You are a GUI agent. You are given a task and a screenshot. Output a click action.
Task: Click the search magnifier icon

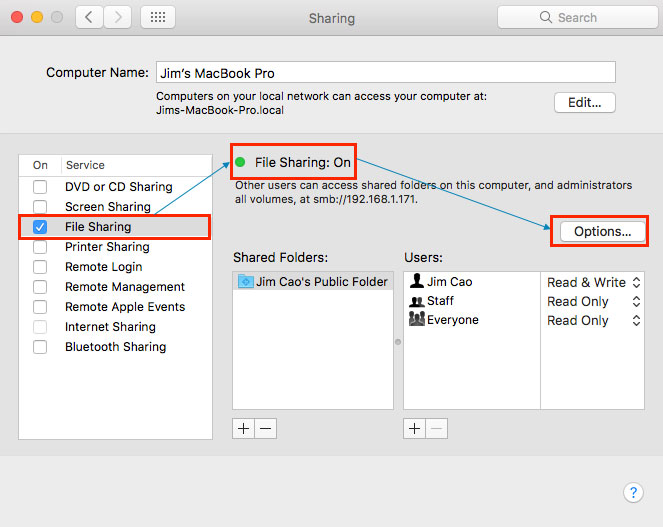[545, 17]
